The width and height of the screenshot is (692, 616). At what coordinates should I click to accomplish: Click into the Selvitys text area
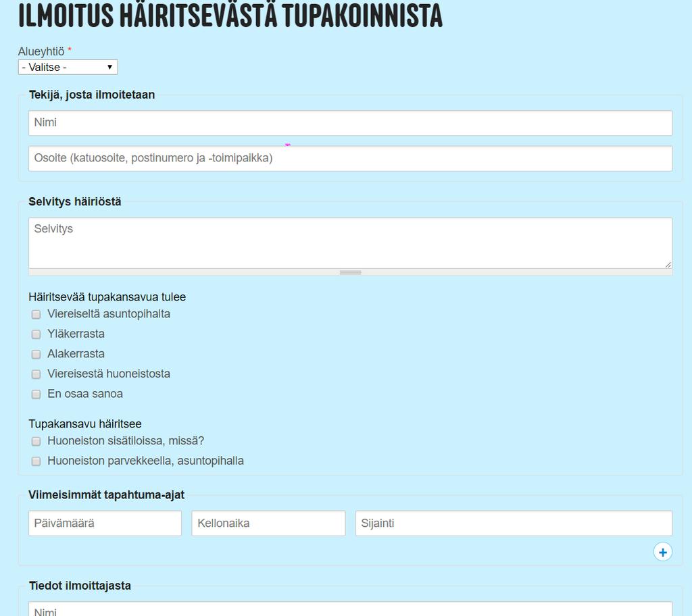click(x=351, y=242)
